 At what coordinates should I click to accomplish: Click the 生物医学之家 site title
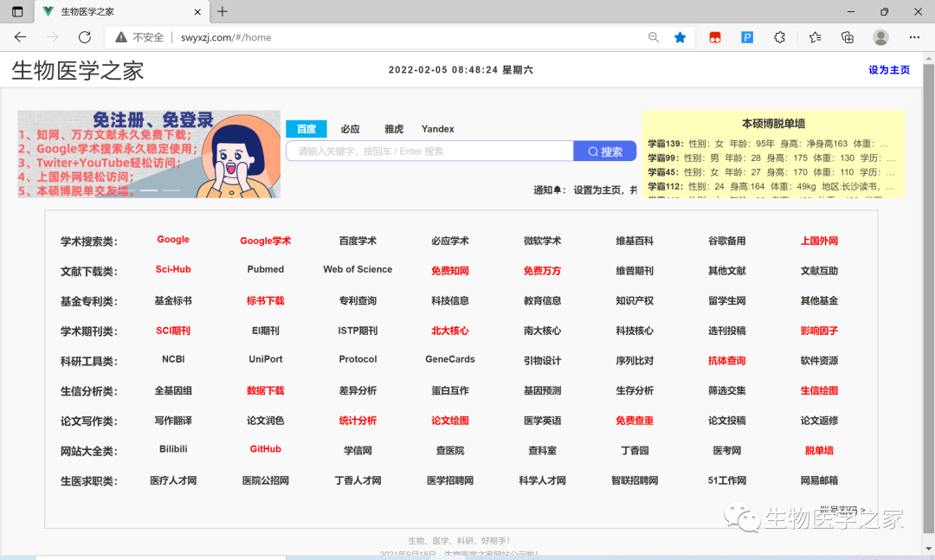(x=78, y=70)
